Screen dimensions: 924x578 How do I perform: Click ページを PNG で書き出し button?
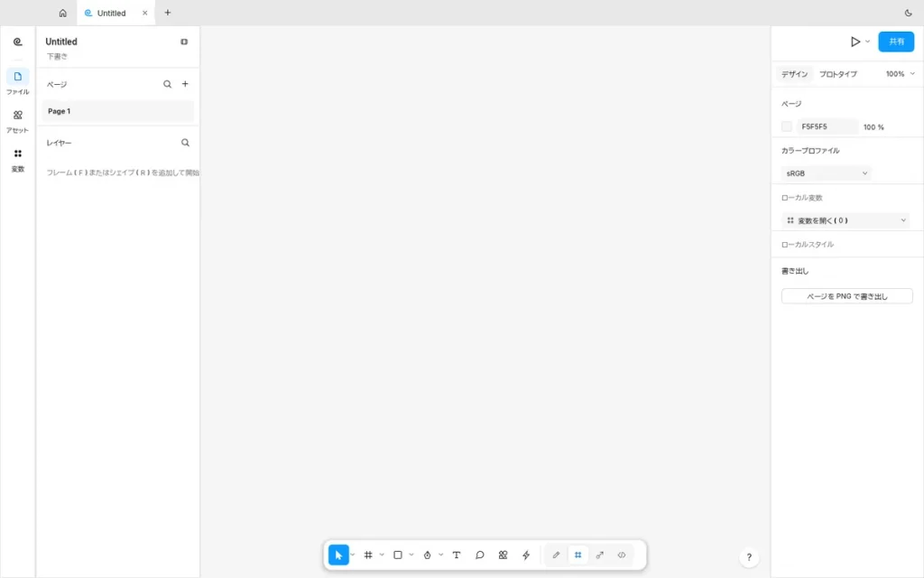pyautogui.click(x=846, y=296)
